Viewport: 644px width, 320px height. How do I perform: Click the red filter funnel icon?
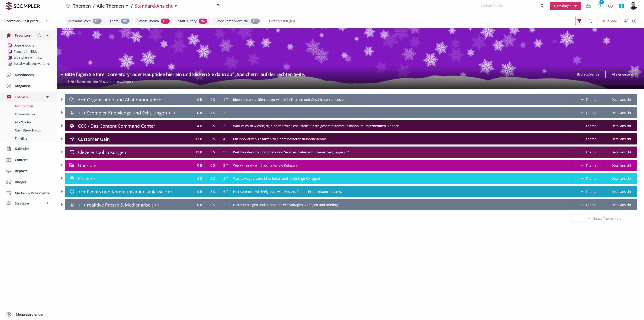click(x=579, y=21)
